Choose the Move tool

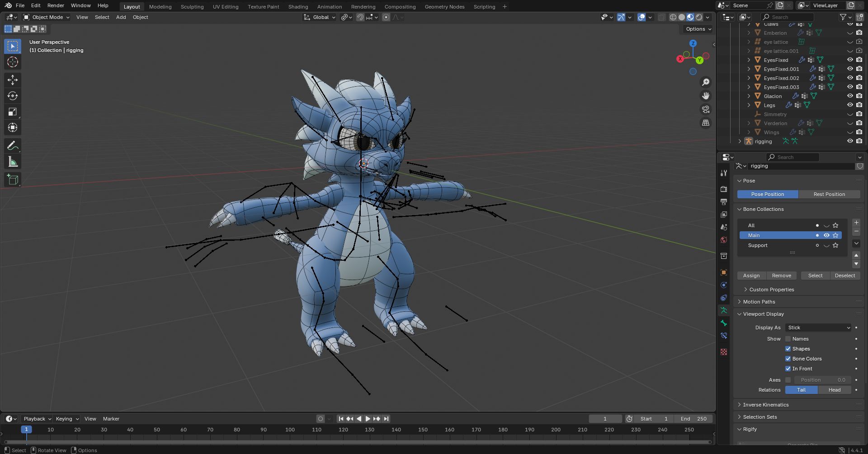[13, 80]
